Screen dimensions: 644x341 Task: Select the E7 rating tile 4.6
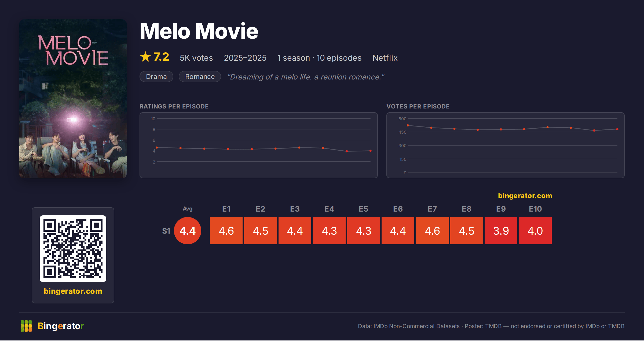(x=432, y=231)
